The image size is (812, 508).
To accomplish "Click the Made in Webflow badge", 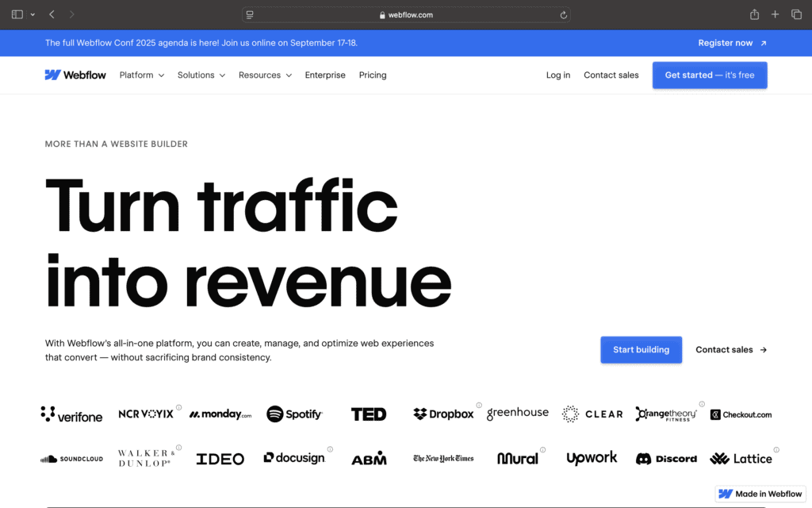I will coord(760,494).
